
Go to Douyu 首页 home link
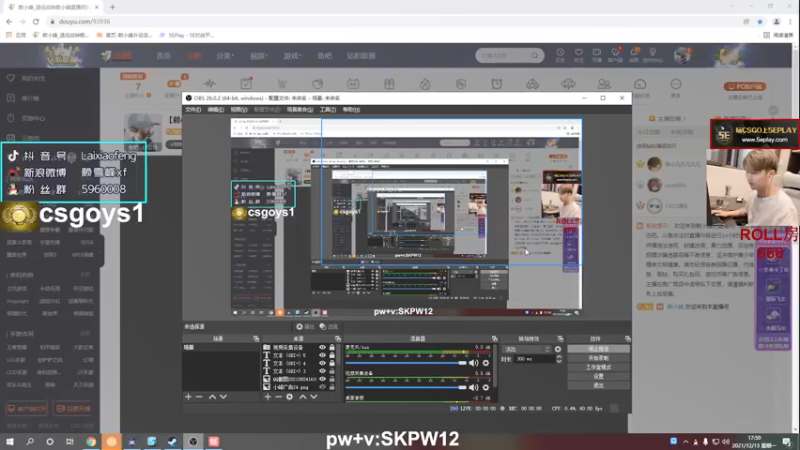(x=163, y=56)
